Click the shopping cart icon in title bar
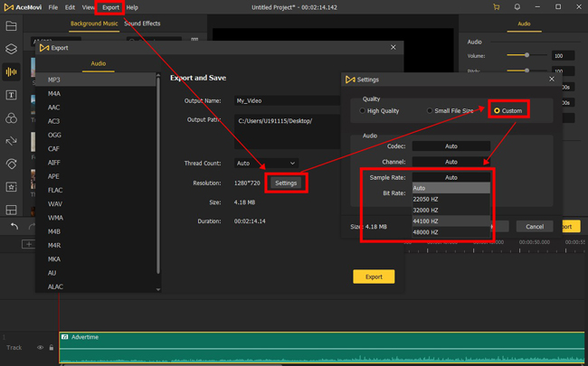This screenshot has width=588, height=366. click(x=497, y=7)
